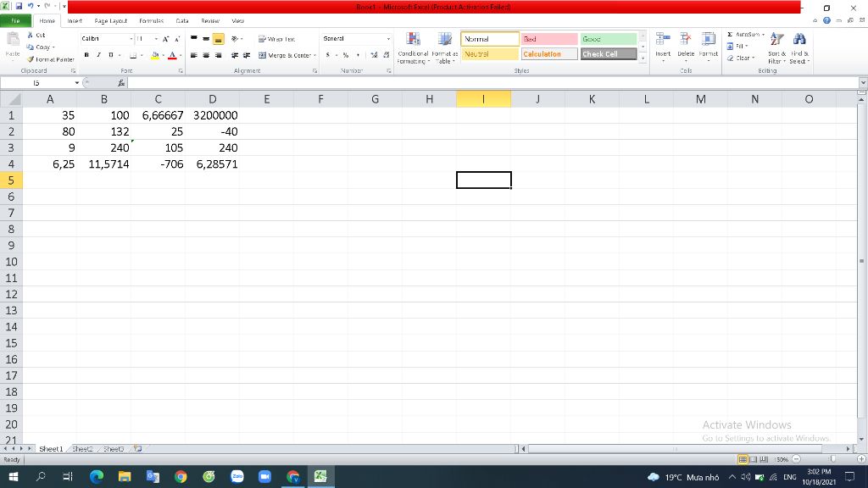Switch to the Data ribbon tab
Viewport: 868px width, 488px height.
pyautogui.click(x=182, y=21)
